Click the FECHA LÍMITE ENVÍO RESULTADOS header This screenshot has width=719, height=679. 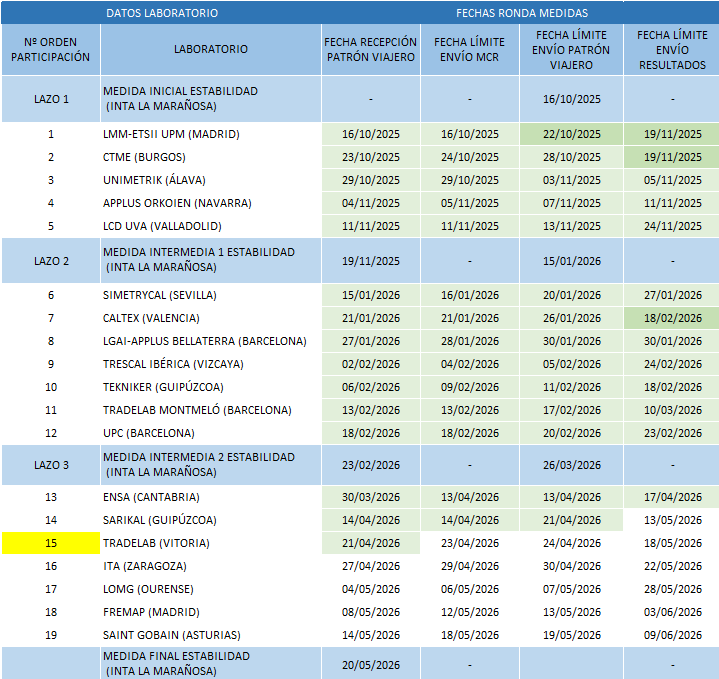click(x=671, y=49)
